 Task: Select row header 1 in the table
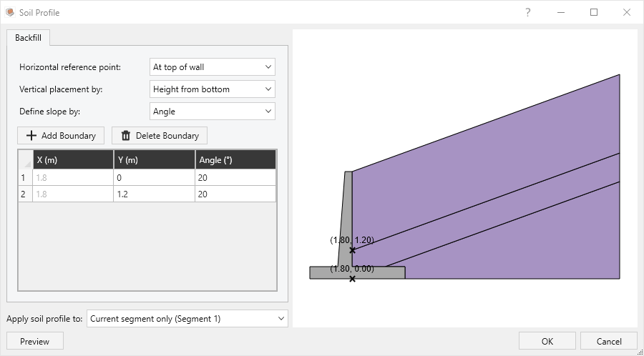click(26, 177)
